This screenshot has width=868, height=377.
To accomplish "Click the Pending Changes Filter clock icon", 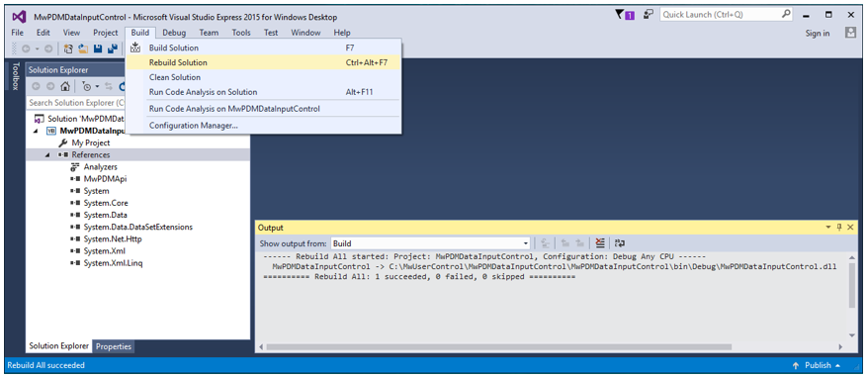I will 87,86.
